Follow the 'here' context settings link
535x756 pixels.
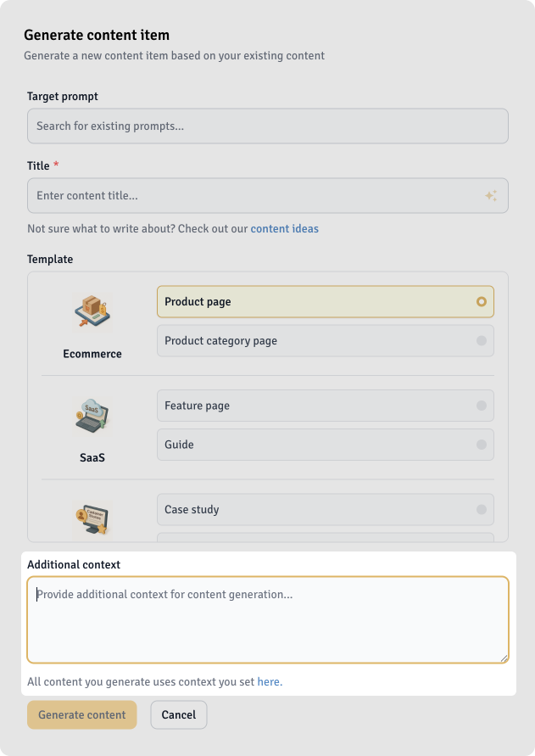click(x=269, y=681)
